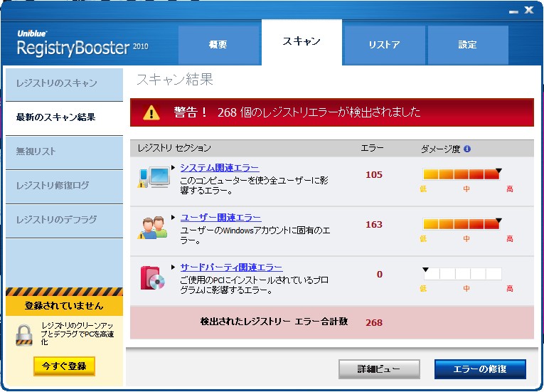Viewport: 544px width, 392px height.
Task: Open 無視リスト in sidebar
Action: pyautogui.click(x=64, y=152)
